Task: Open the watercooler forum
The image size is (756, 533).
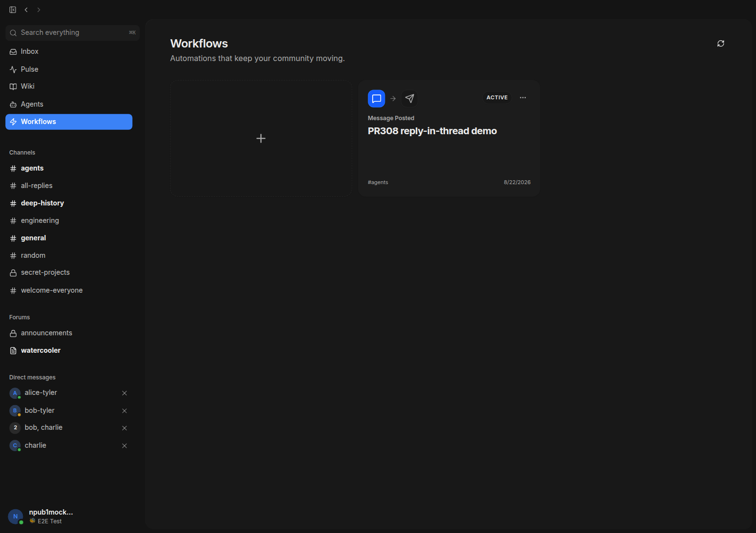Action: (x=69, y=350)
